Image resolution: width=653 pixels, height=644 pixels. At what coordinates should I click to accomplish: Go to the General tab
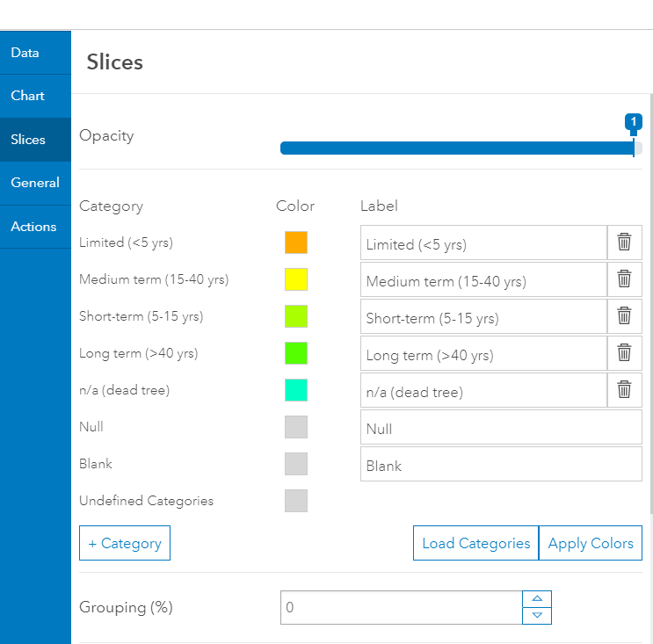coord(35,183)
